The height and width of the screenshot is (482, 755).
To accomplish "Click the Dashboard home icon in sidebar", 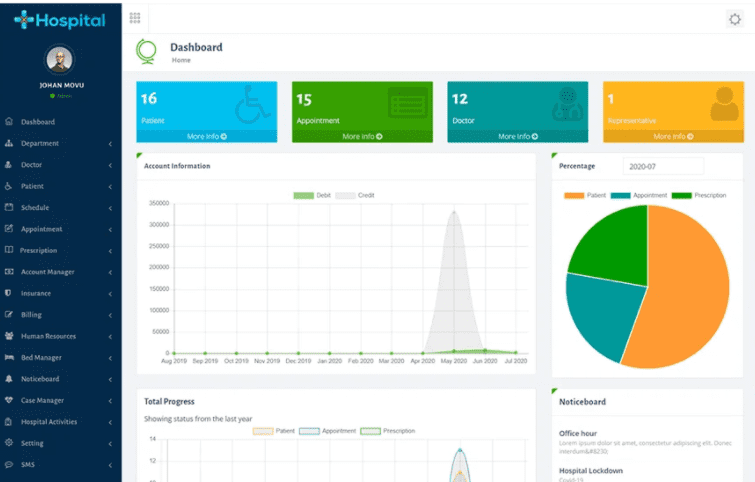I will point(9,121).
